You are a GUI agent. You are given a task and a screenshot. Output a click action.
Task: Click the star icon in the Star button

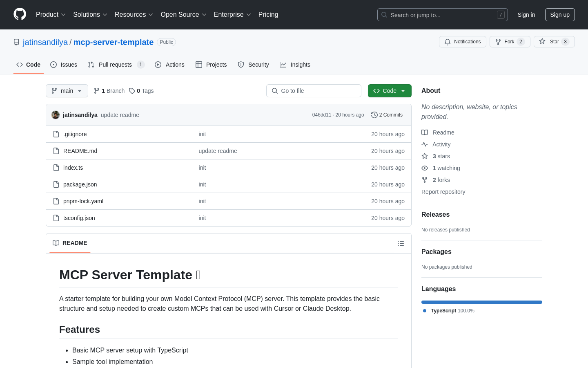point(542,41)
